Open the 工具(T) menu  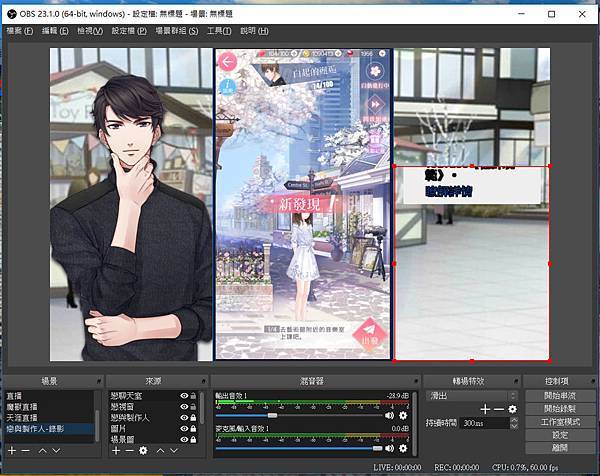(x=219, y=31)
